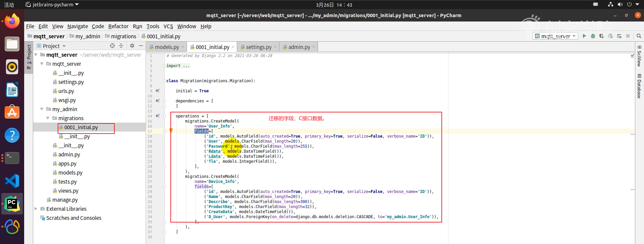
Task: Open the Help icon in the dock
Action: tap(12, 135)
